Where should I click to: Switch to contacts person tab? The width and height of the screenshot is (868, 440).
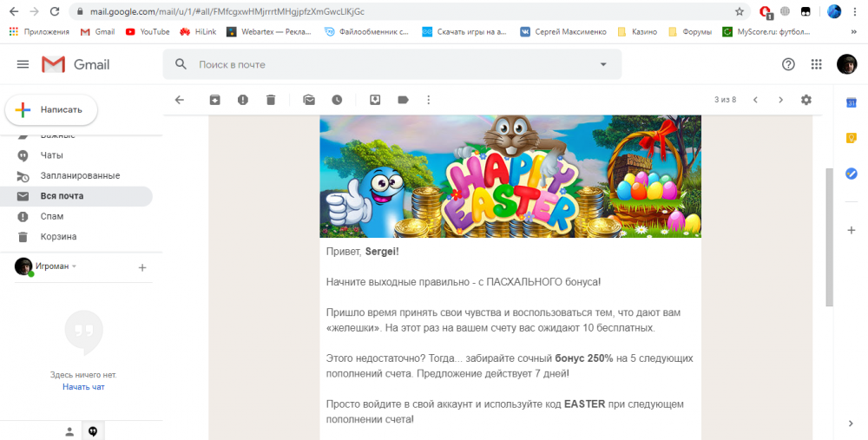pos(69,432)
